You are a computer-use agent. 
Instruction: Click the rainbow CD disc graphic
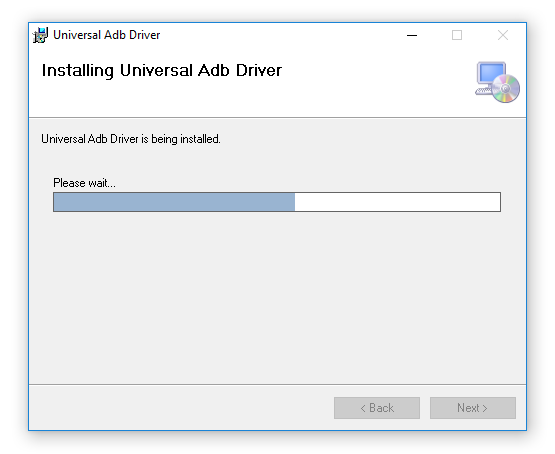[506, 89]
